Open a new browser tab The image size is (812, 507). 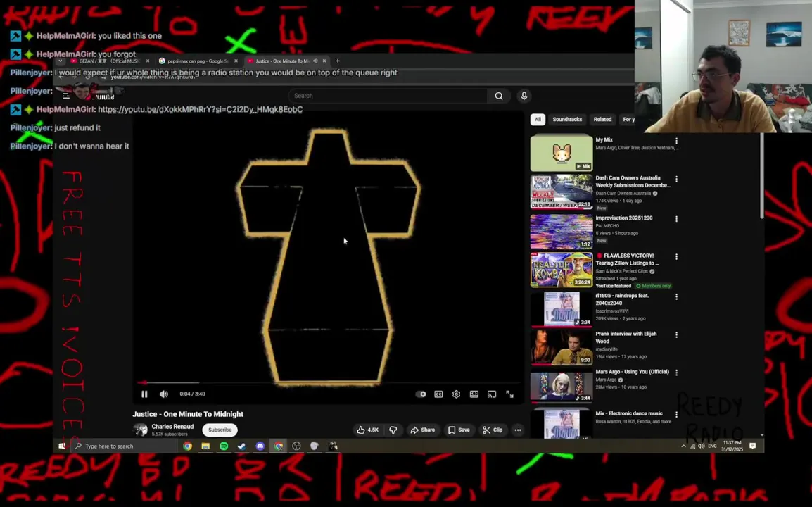[x=338, y=61]
